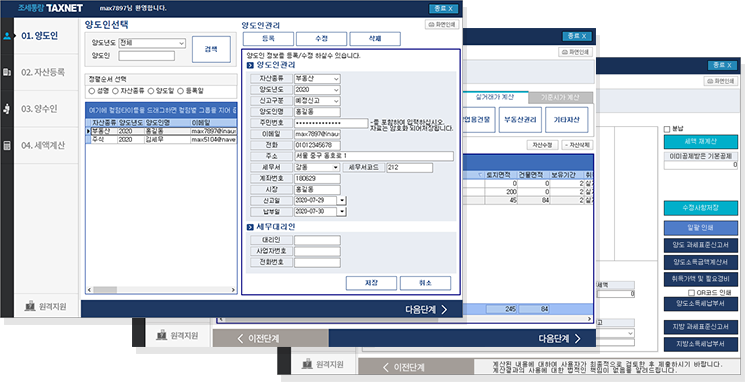Click the walking figure icon beside 03. 양수인
The image size is (750, 388).
(x=7, y=109)
